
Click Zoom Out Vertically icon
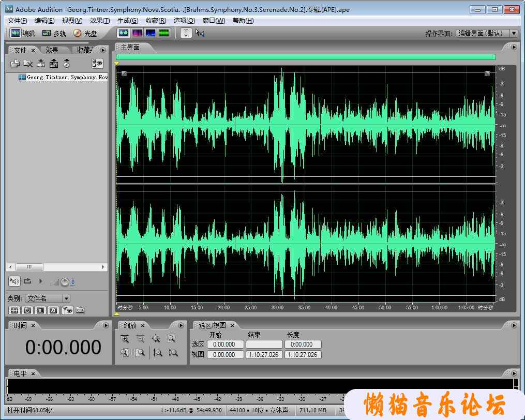pos(173,353)
